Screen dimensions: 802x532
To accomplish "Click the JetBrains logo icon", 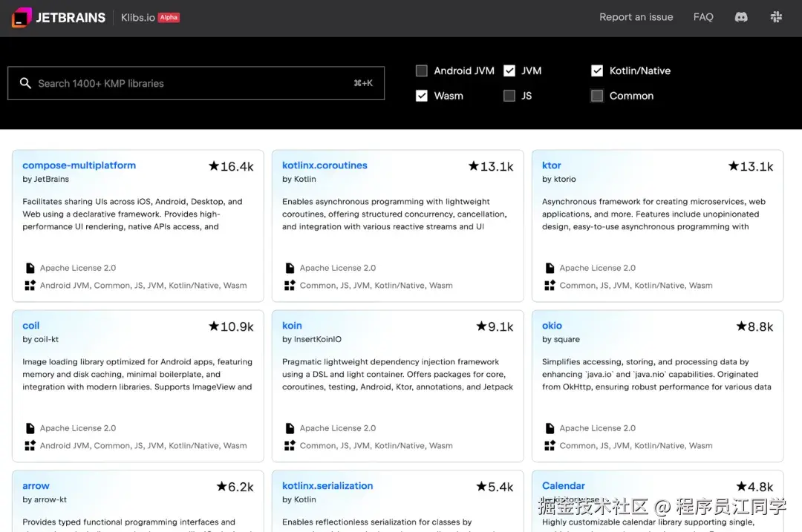I will 22,17.
